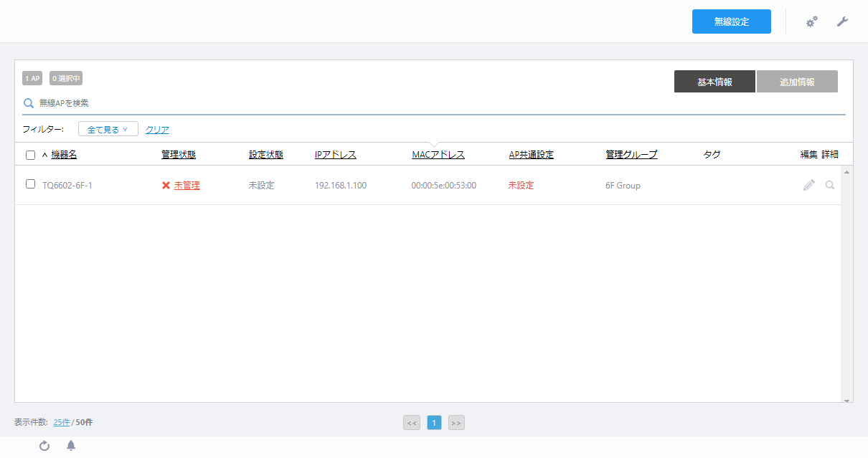Click the 未管理 status link
The width and height of the screenshot is (868, 458).
187,185
